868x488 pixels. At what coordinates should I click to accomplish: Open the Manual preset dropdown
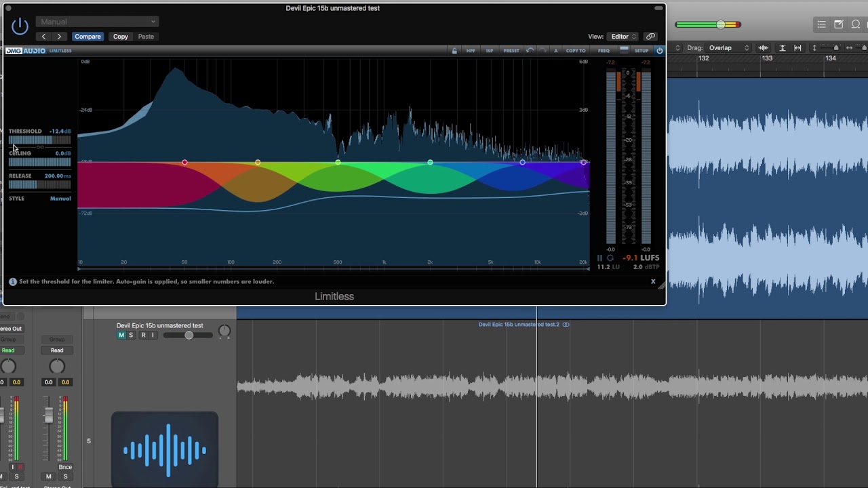tap(97, 22)
